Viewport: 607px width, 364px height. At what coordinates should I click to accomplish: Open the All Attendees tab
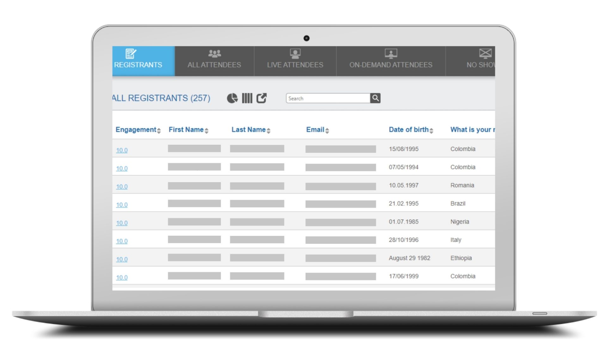(214, 61)
